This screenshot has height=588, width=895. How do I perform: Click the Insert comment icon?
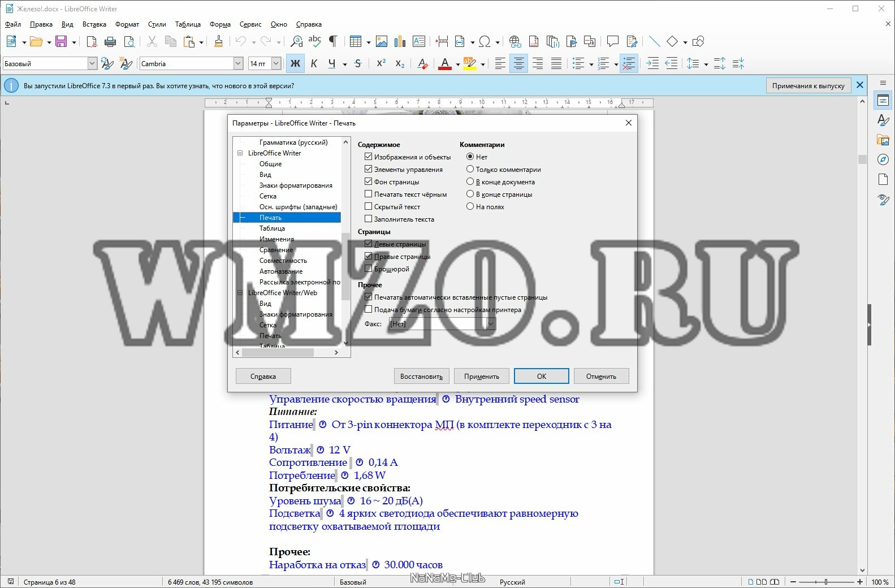[x=612, y=41]
